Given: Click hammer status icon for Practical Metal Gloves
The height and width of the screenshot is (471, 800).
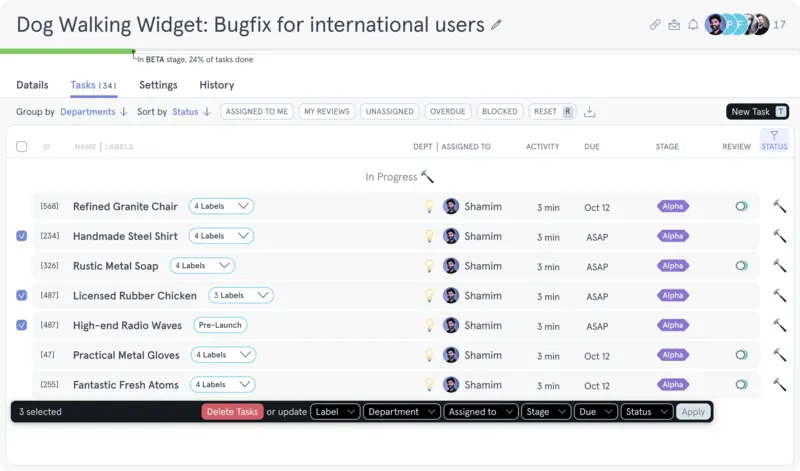Looking at the screenshot, I should click(x=779, y=355).
